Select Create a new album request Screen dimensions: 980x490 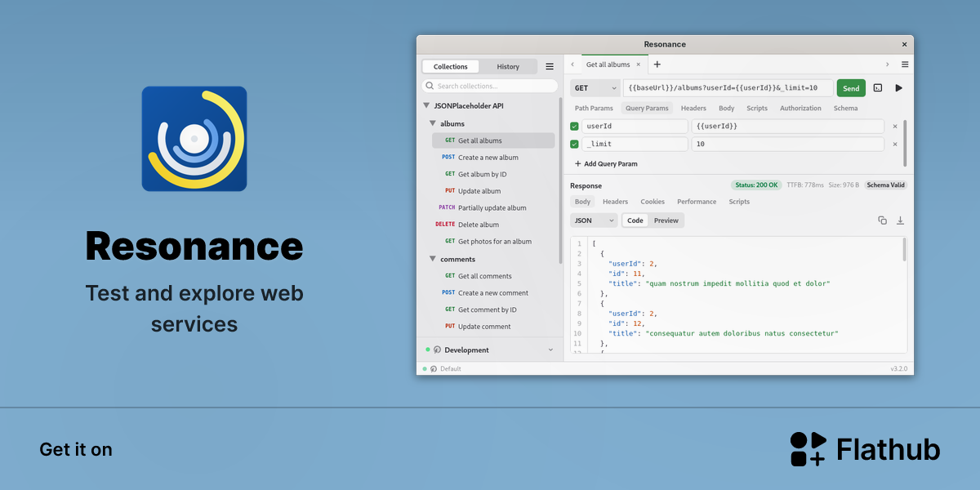[x=493, y=158]
